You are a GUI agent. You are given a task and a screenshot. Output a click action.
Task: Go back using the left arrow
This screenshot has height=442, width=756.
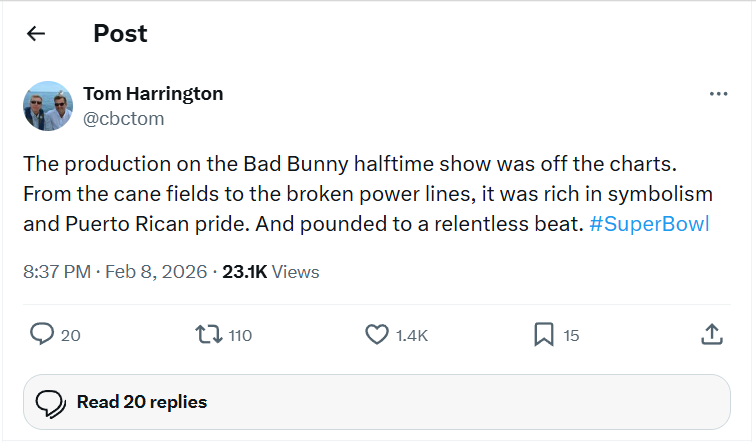click(37, 34)
